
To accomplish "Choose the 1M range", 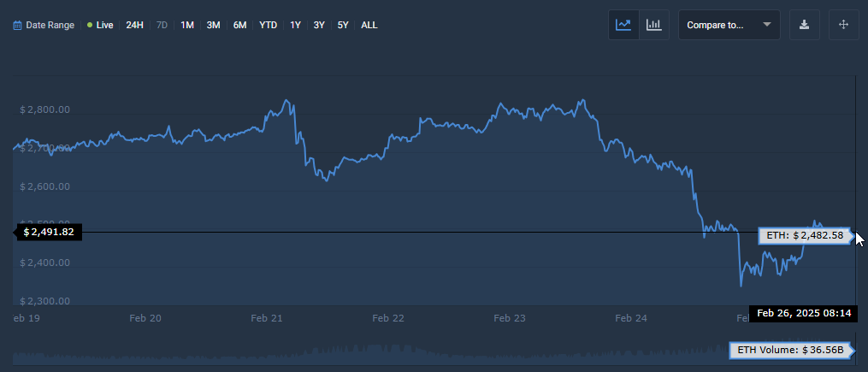I will click(187, 26).
